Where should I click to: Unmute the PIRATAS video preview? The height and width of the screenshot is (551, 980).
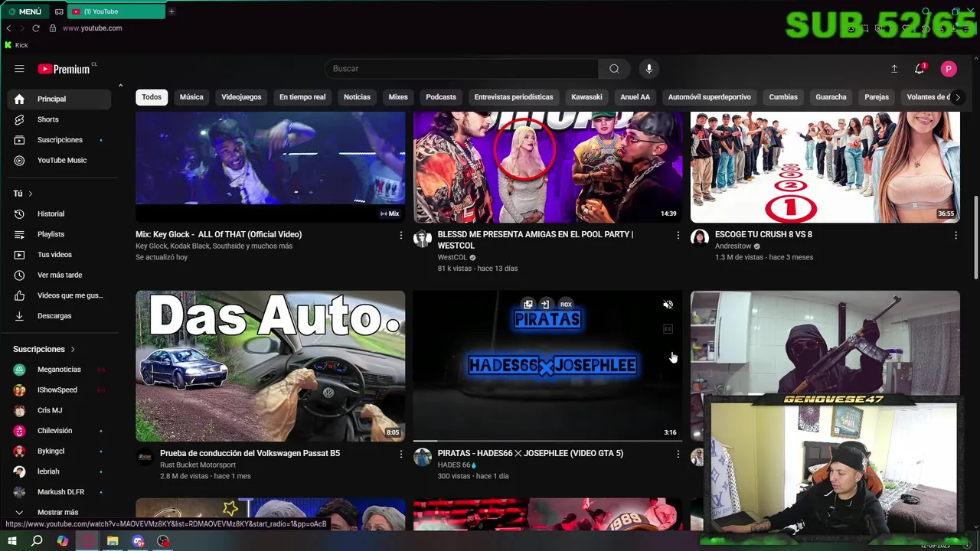[x=668, y=305]
